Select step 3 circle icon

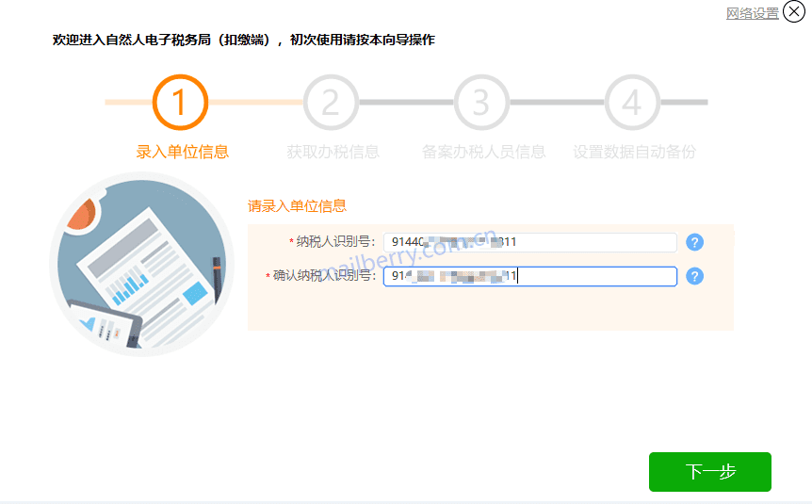(x=481, y=102)
